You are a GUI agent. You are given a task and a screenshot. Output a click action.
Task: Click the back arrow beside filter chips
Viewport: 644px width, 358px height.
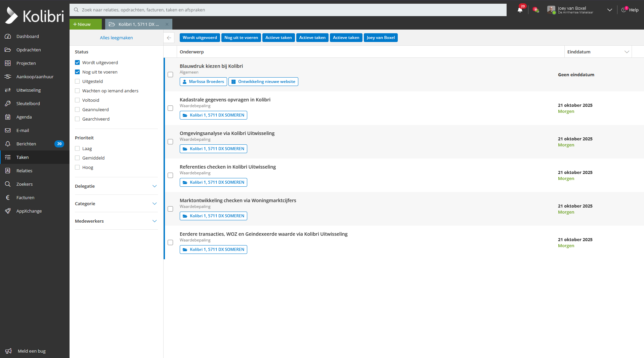click(169, 38)
